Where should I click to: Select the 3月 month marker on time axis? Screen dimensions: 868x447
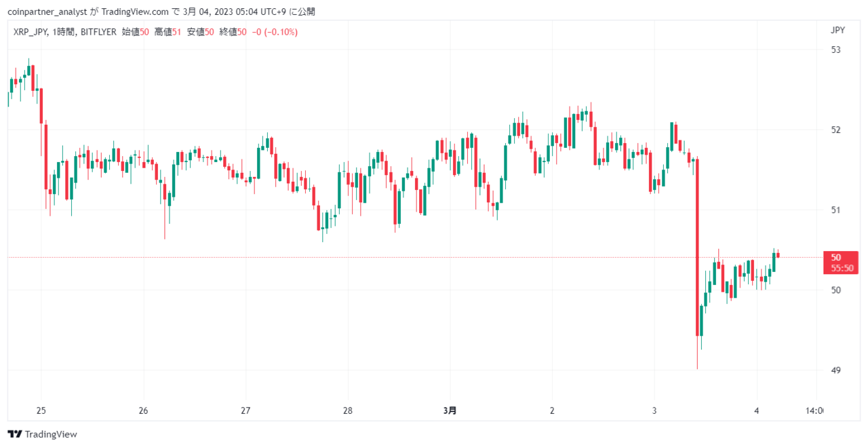coord(450,410)
